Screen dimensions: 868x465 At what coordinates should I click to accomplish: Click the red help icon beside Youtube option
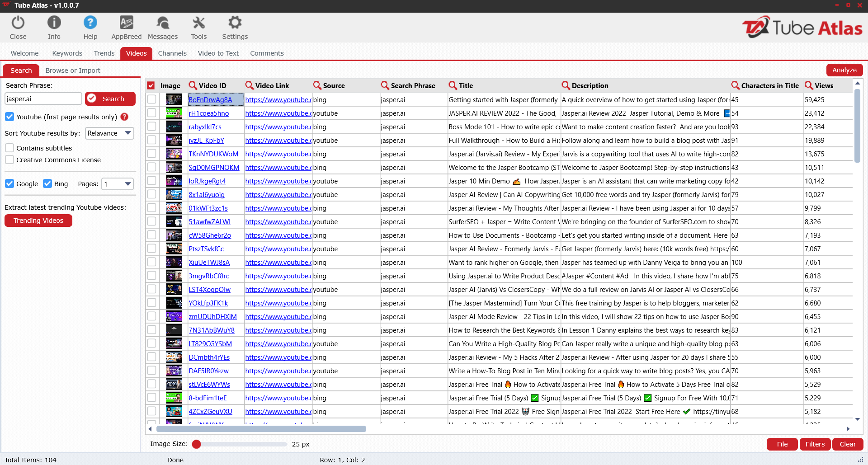tap(124, 117)
